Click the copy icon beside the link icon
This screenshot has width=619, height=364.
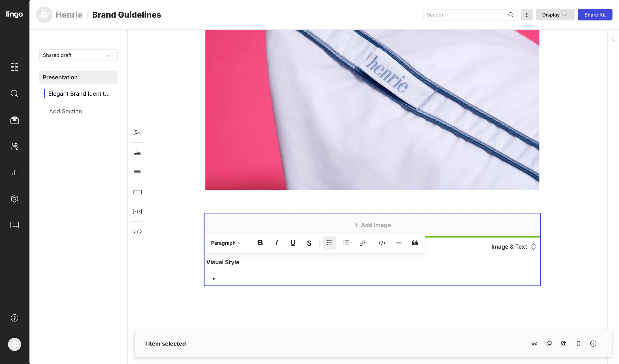549,344
